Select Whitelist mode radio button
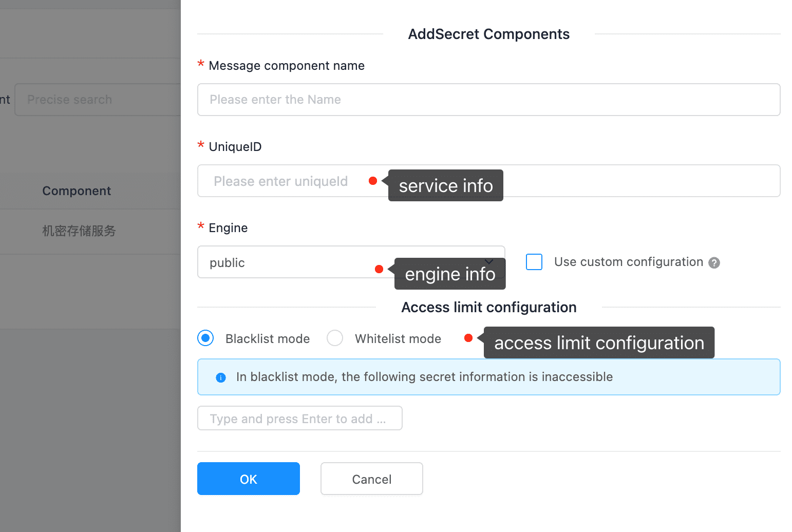The image size is (792, 532). tap(335, 338)
